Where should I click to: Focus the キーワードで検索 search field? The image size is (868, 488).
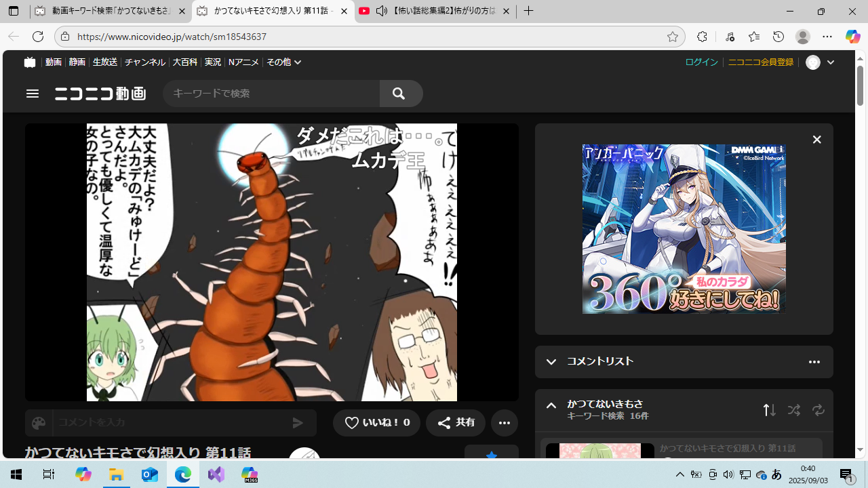(x=271, y=94)
